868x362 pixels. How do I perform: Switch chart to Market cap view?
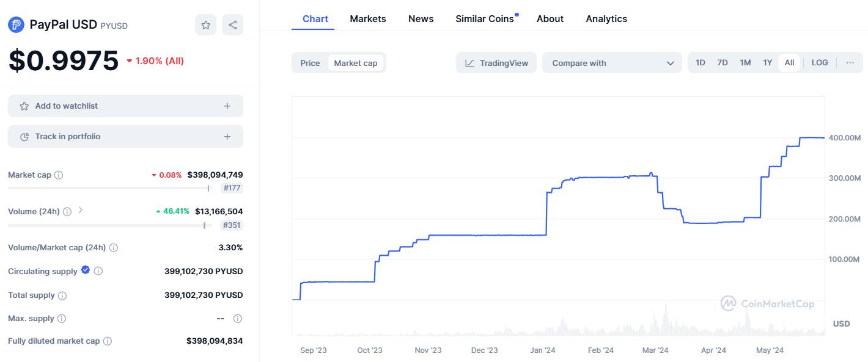pos(356,63)
